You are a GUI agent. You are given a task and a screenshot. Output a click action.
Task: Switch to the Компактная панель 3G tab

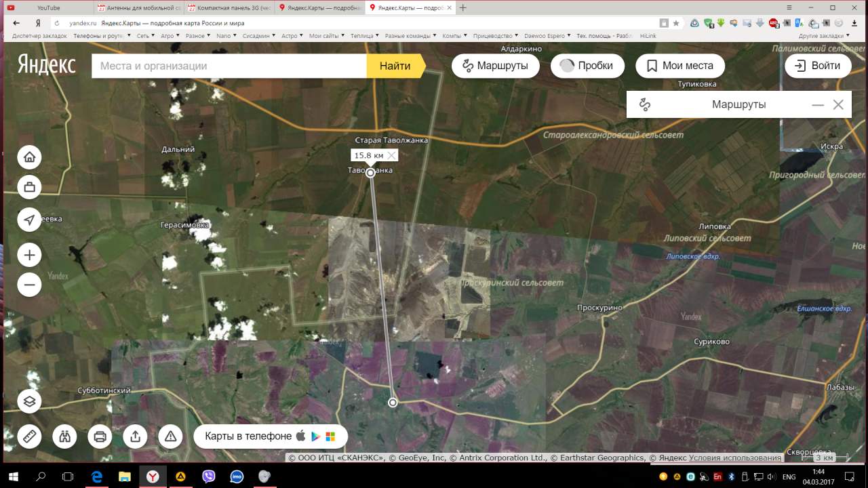(229, 8)
